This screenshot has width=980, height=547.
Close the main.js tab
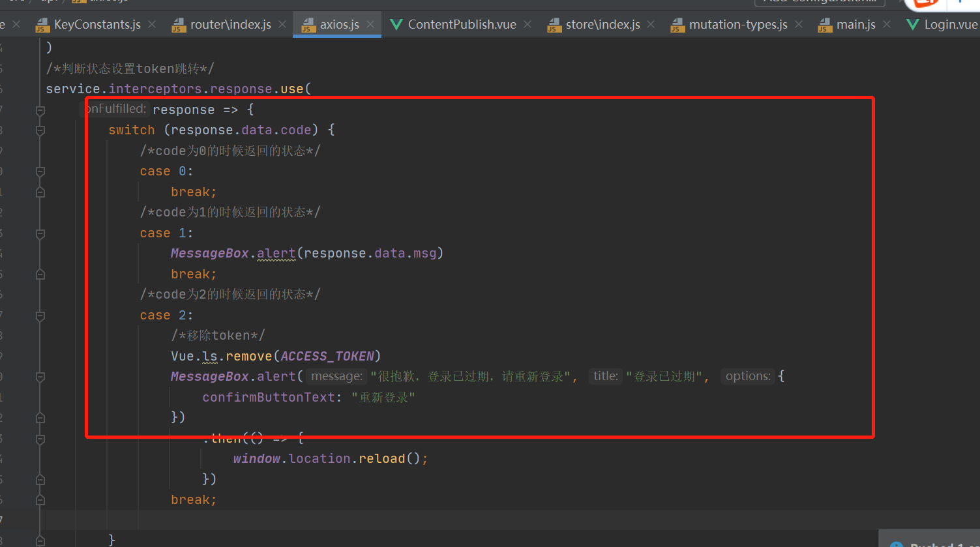887,25
